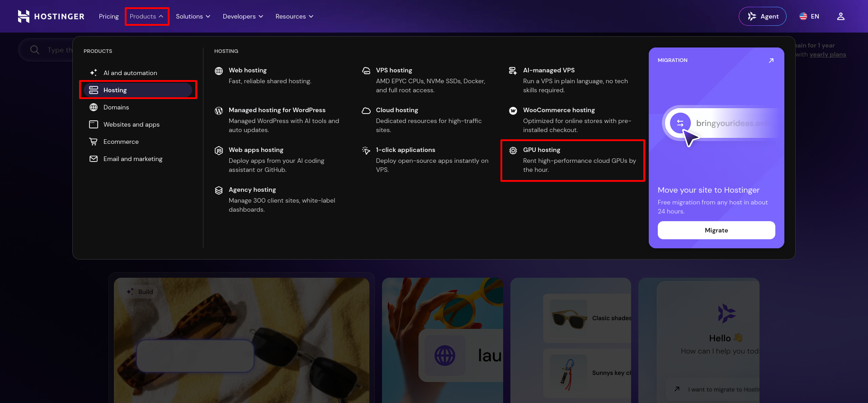Click the Websites and apps window icon

pyautogui.click(x=94, y=124)
